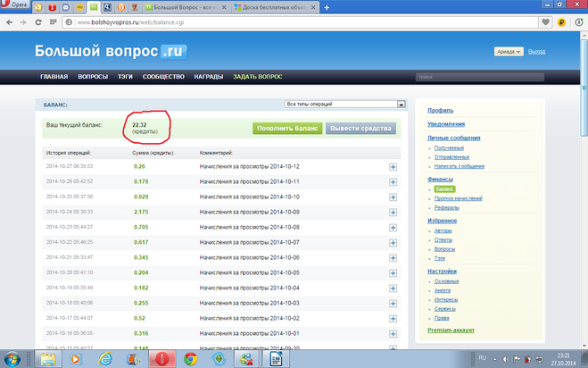Bookmark the page with the heart icon

[x=546, y=22]
